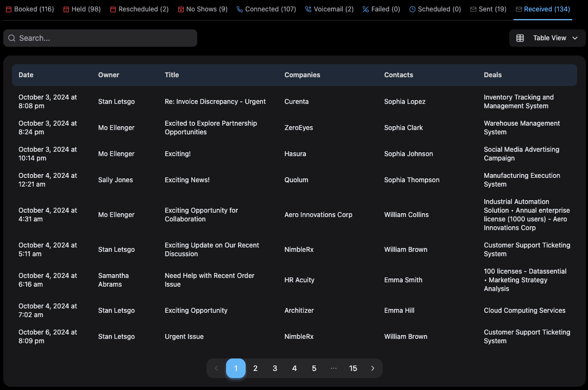This screenshot has width=588, height=390.
Task: Click the envelope icon beside Received (134)
Action: (x=518, y=9)
